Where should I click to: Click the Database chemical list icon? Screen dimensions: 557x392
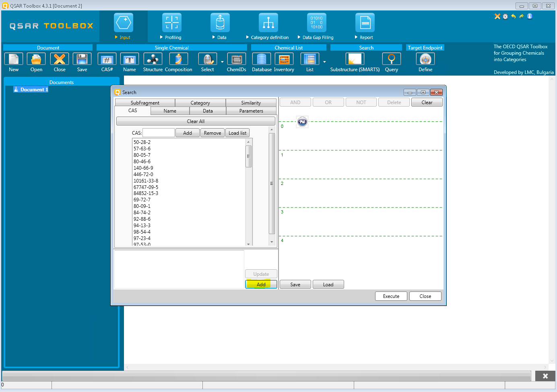point(262,60)
